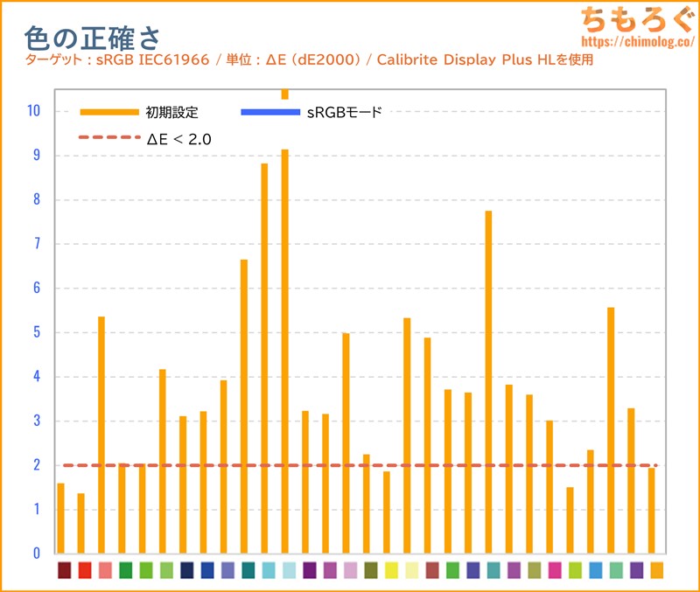Choose the bright yellow color swatch
The width and height of the screenshot is (700, 592).
pos(391,570)
